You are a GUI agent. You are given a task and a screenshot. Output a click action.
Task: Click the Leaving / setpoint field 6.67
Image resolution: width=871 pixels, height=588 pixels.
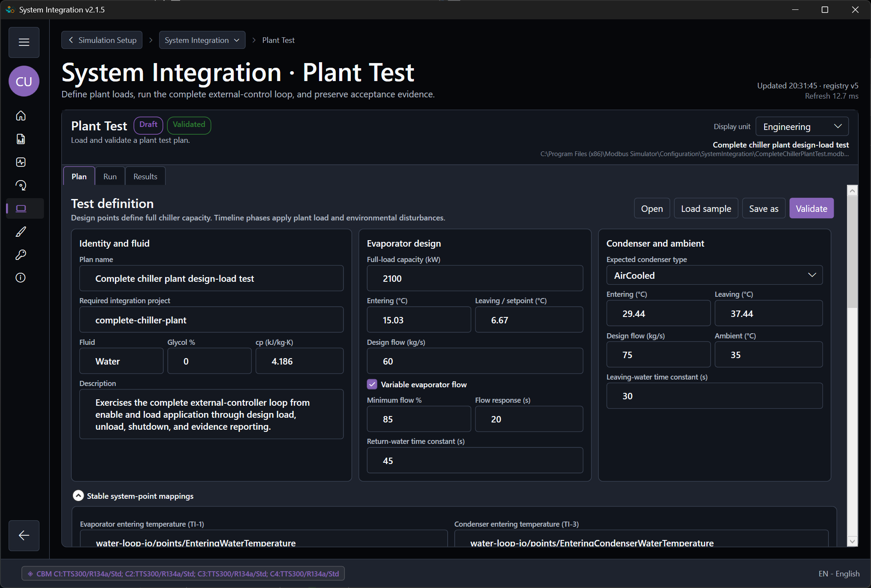click(529, 320)
